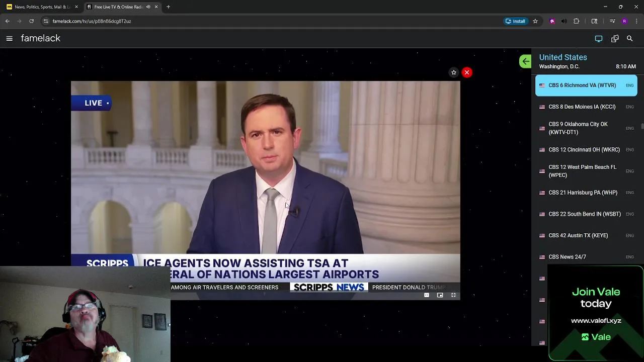Enable picture-in-picture on the player
Viewport: 644px width, 362px height.
tap(440, 295)
